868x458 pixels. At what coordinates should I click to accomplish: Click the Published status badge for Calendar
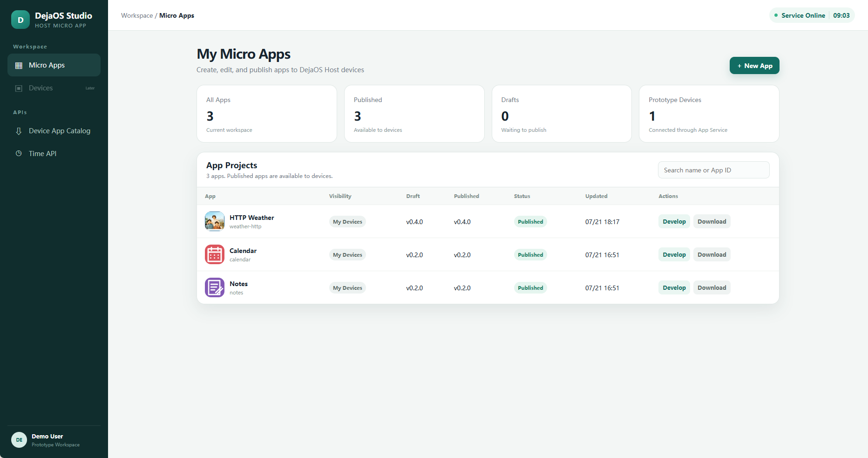tap(530, 255)
